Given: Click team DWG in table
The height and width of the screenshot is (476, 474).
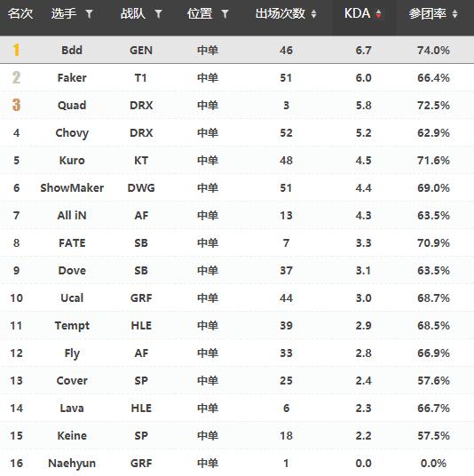Looking at the screenshot, I should pyautogui.click(x=141, y=188).
